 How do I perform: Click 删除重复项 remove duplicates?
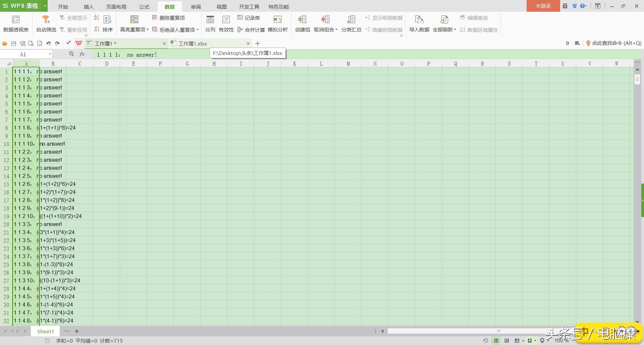pos(169,18)
